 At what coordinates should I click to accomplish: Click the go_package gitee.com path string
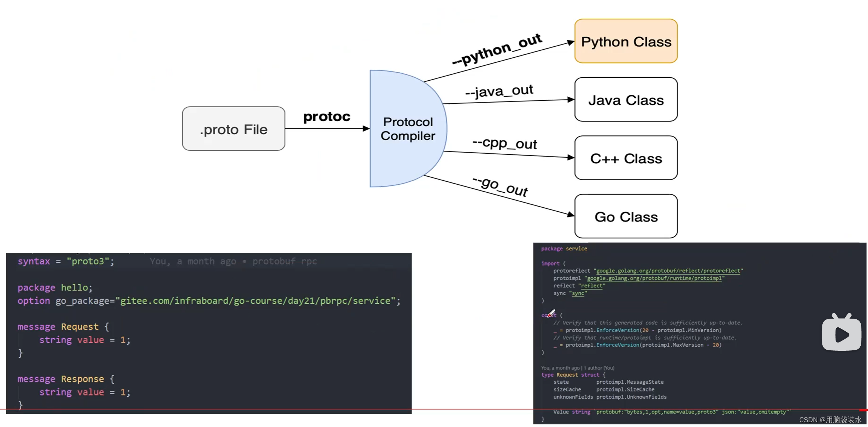[x=256, y=301]
